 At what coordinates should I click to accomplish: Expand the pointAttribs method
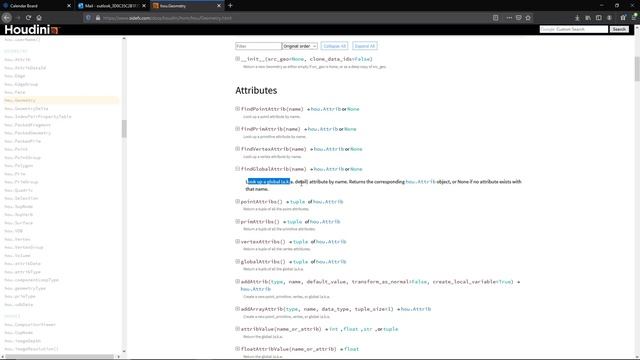coord(238,202)
